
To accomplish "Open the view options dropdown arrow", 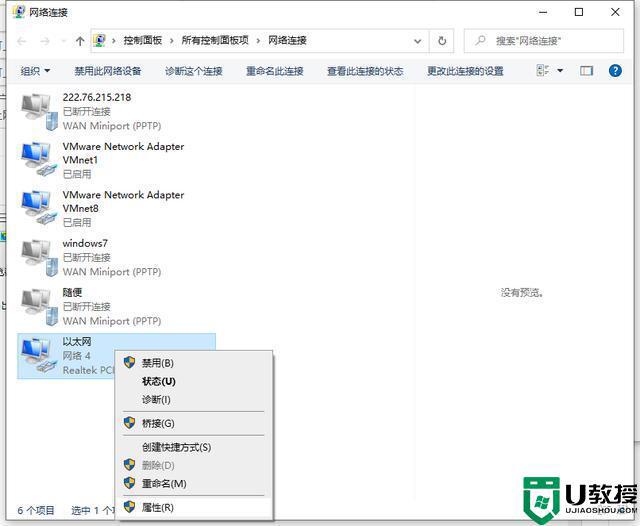I will click(x=560, y=71).
